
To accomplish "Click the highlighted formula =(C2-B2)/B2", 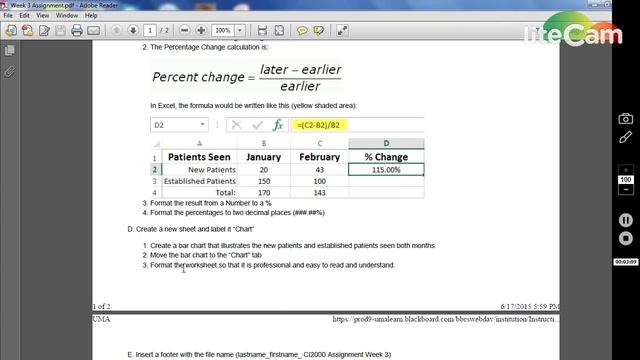I will tap(319, 125).
